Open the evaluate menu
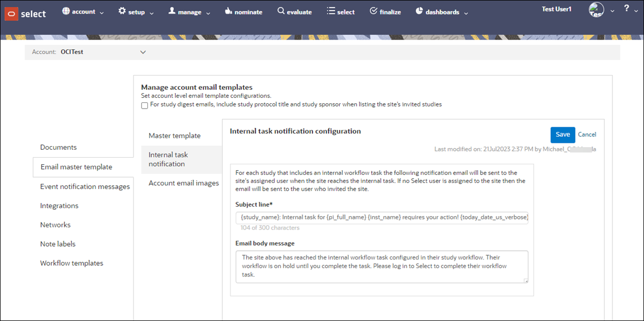 tap(295, 12)
